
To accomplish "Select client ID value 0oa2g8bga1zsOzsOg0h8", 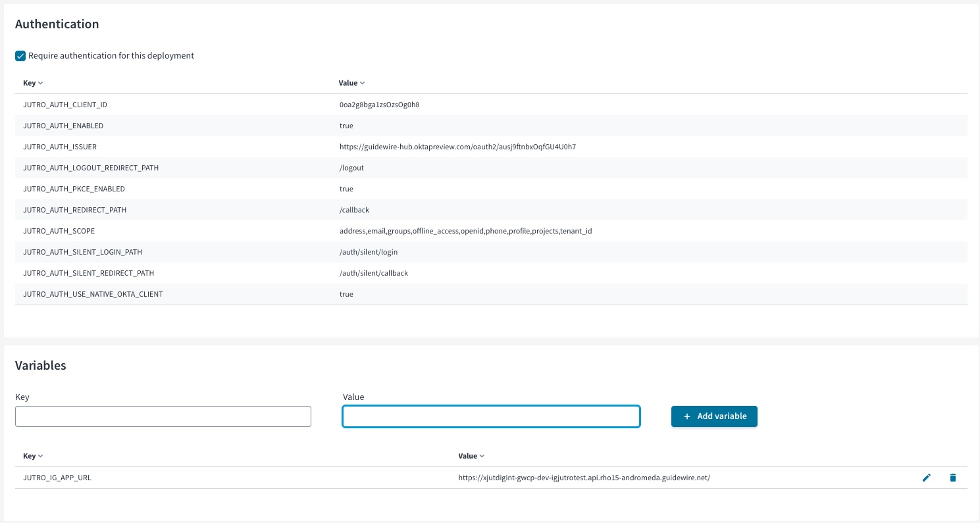I will tap(380, 105).
